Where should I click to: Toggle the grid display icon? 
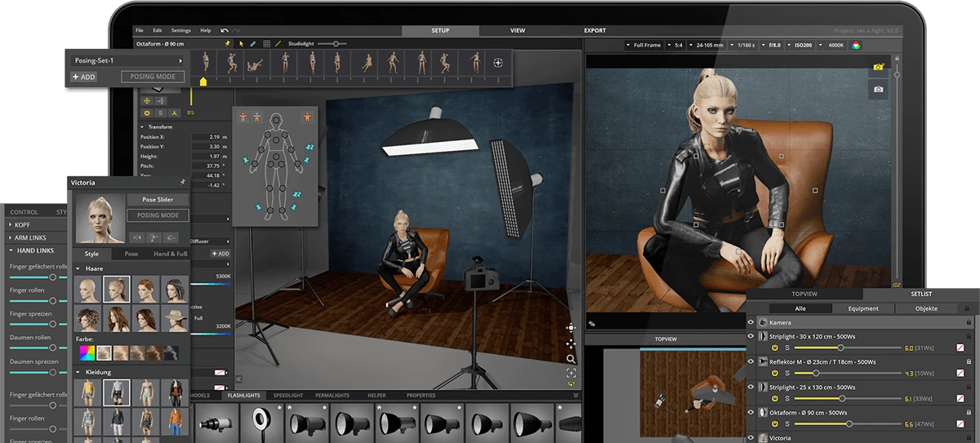(x=265, y=43)
